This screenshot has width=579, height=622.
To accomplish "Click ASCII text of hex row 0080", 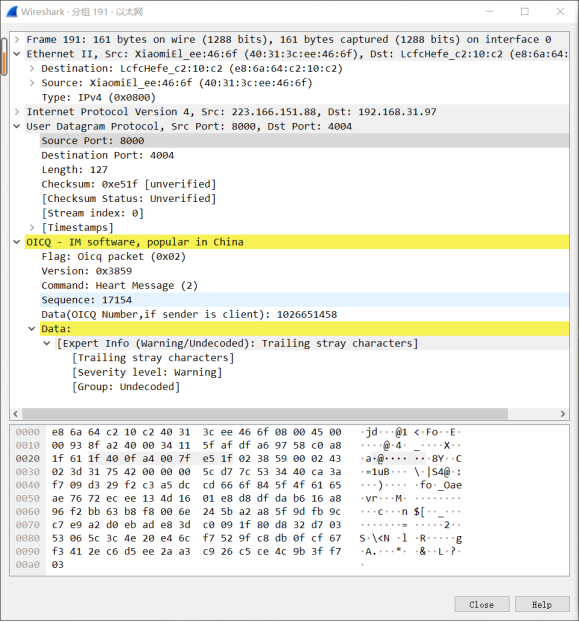I will 411,538.
